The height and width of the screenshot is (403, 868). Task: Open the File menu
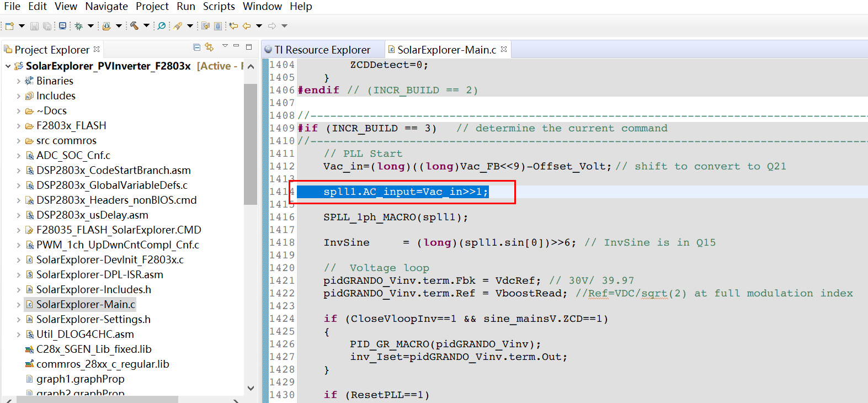[12, 7]
